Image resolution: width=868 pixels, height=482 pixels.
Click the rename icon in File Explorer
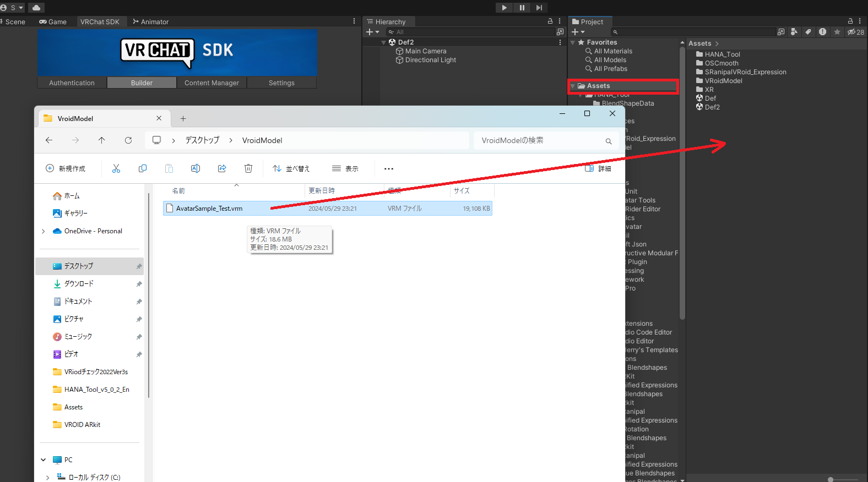point(196,168)
